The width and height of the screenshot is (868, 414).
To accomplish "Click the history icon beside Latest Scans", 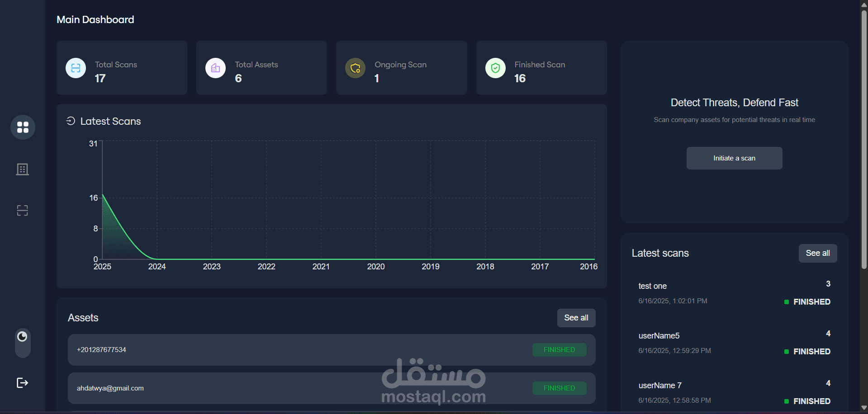I will [x=71, y=121].
